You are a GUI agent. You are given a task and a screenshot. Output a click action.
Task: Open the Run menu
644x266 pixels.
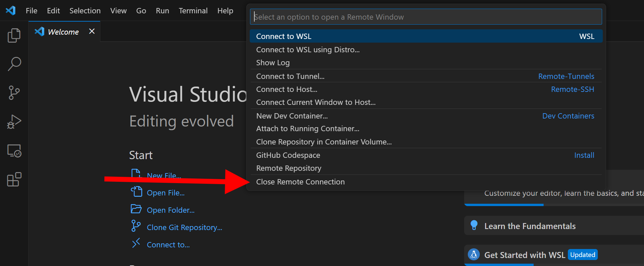pos(163,11)
